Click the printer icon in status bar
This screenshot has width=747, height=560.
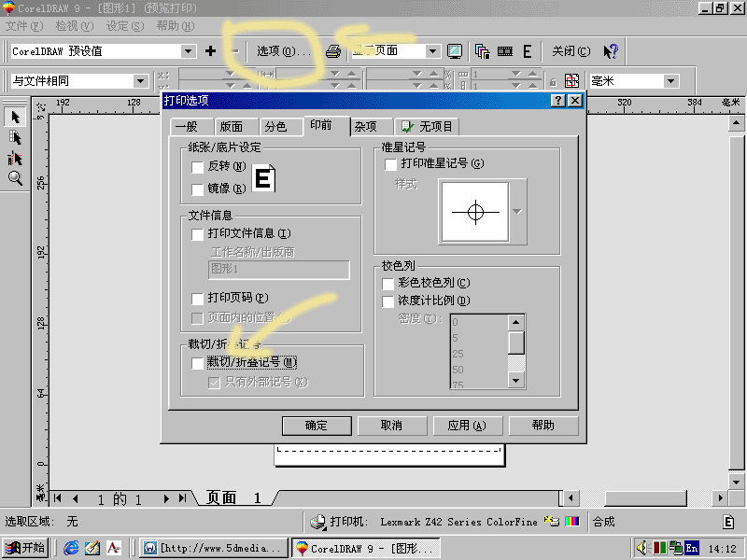click(317, 522)
